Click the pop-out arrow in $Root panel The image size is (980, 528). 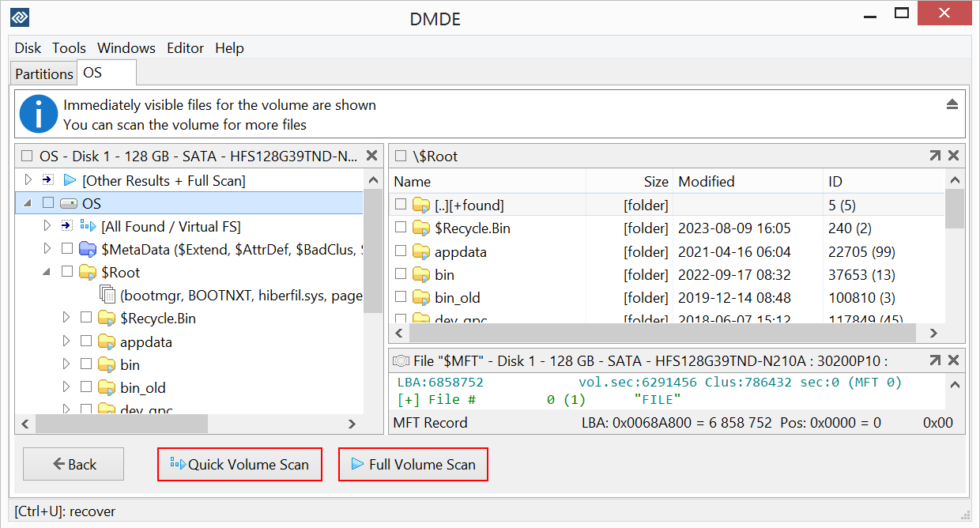pos(935,156)
